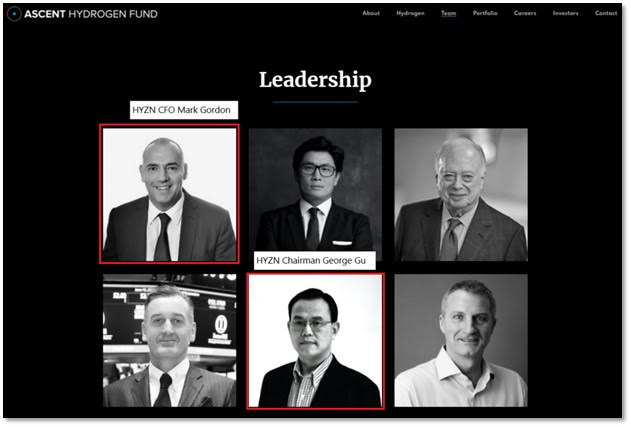Select the red-outlined Mark Gordon portrait
The width and height of the screenshot is (631, 427).
tap(169, 194)
